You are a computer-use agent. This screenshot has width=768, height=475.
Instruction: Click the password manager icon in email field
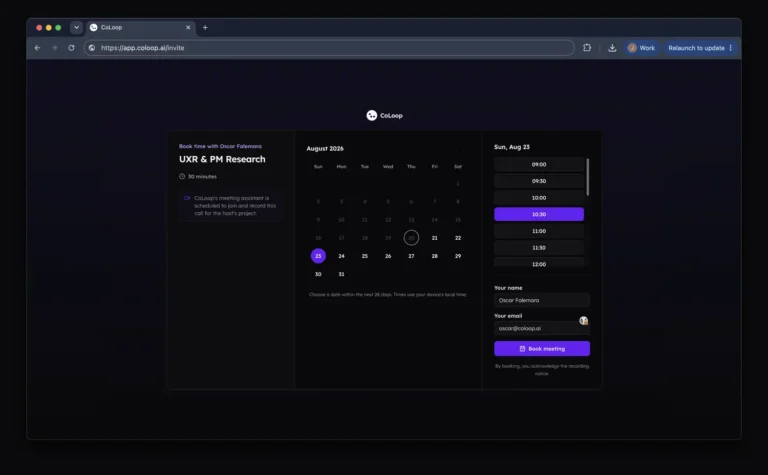(583, 321)
